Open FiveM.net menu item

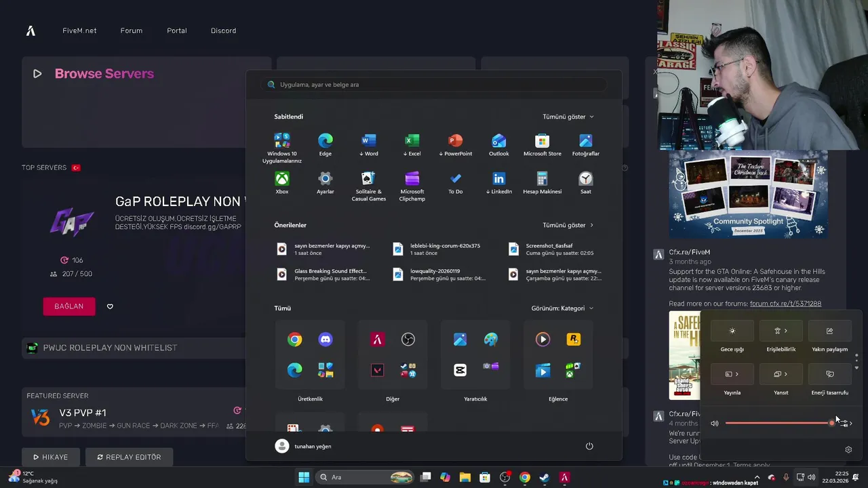(79, 30)
